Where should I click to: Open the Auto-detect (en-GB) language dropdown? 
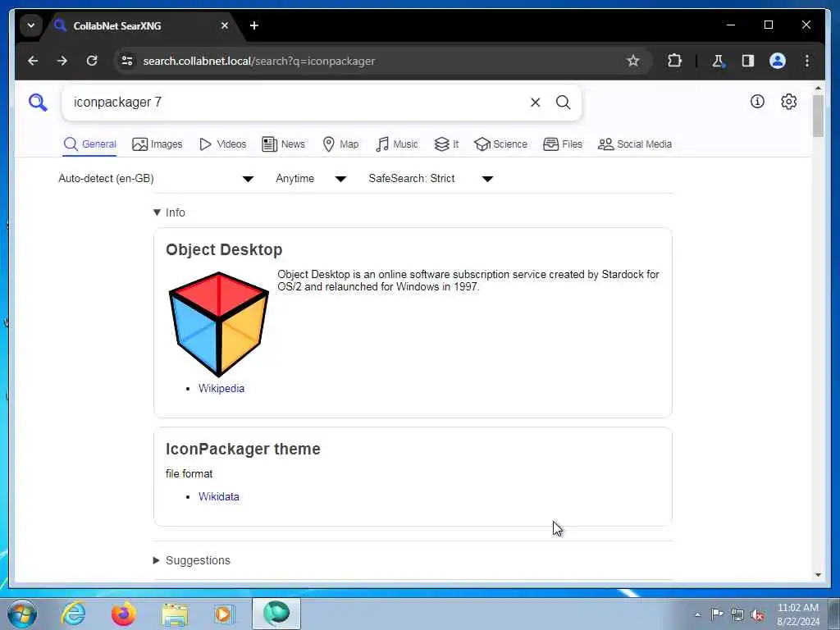coord(156,178)
